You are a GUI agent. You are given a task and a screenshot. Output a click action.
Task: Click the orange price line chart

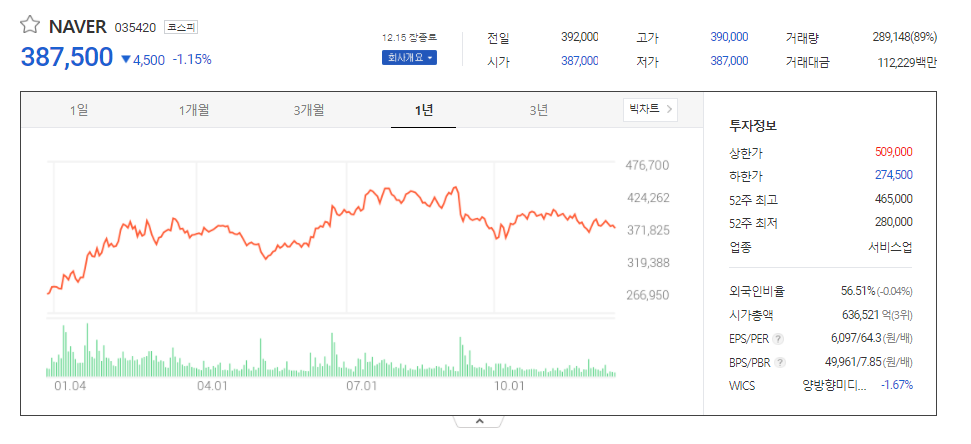pyautogui.click(x=331, y=238)
